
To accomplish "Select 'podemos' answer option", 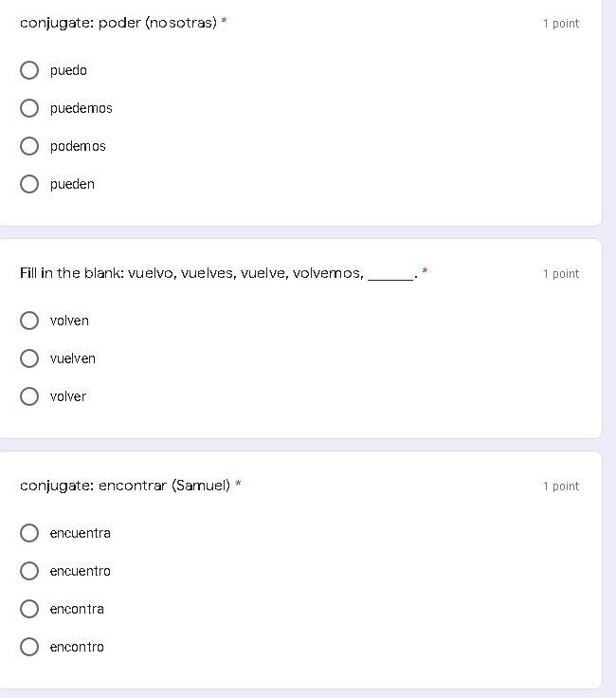I will 29,146.
